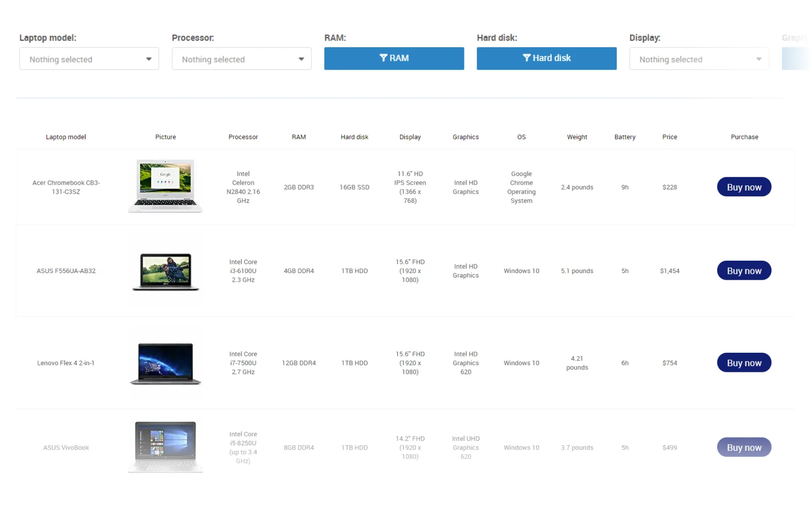Click the 4.21 pounds weight cell
The width and height of the screenshot is (812, 505).
[x=577, y=363]
